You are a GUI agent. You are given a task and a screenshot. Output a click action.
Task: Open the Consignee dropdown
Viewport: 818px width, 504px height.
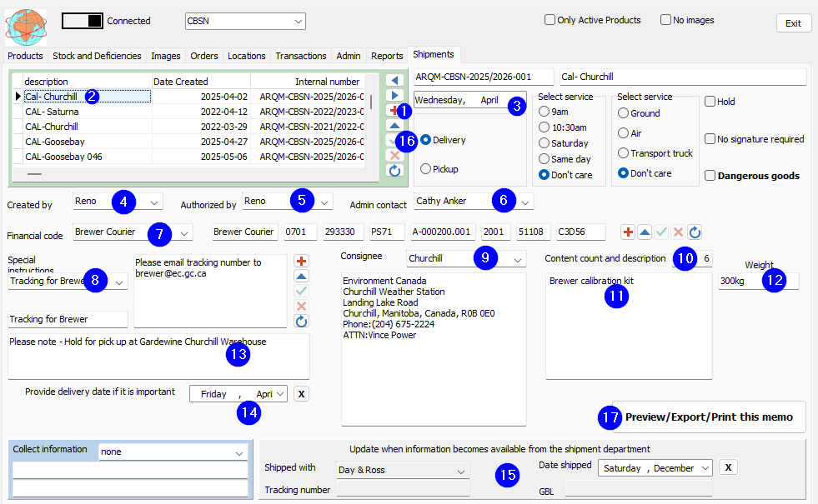pyautogui.click(x=518, y=260)
